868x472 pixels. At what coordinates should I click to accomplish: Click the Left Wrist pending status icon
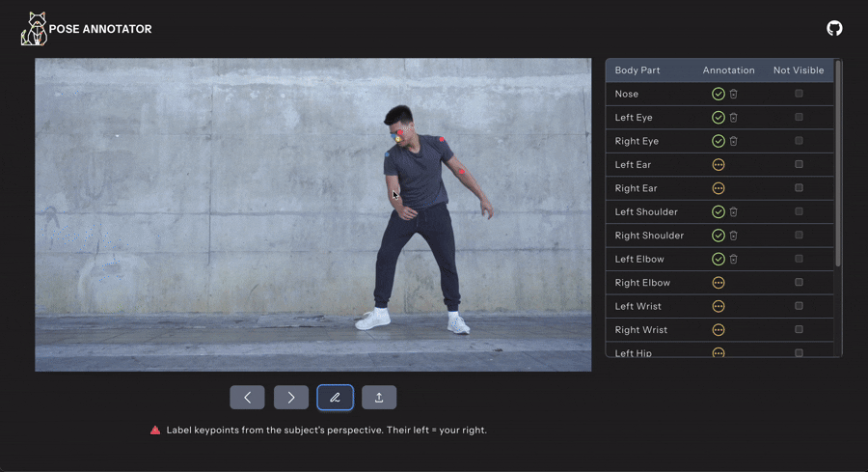pos(718,306)
